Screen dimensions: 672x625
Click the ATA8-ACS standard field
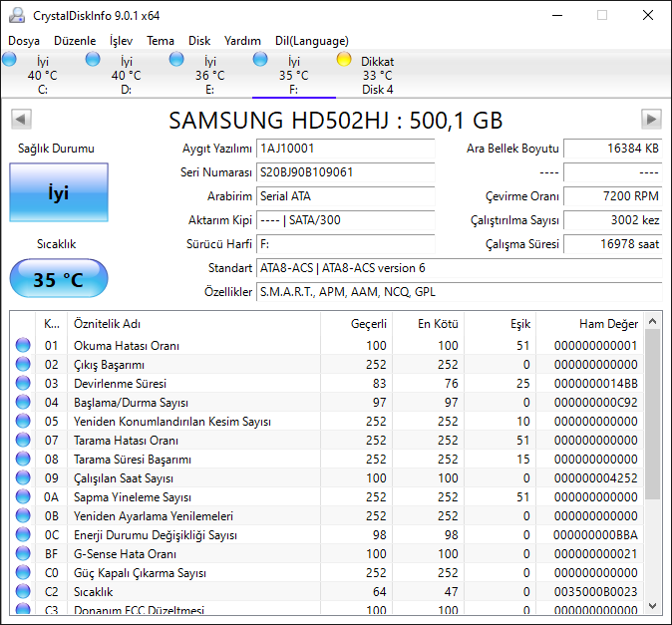tap(460, 268)
